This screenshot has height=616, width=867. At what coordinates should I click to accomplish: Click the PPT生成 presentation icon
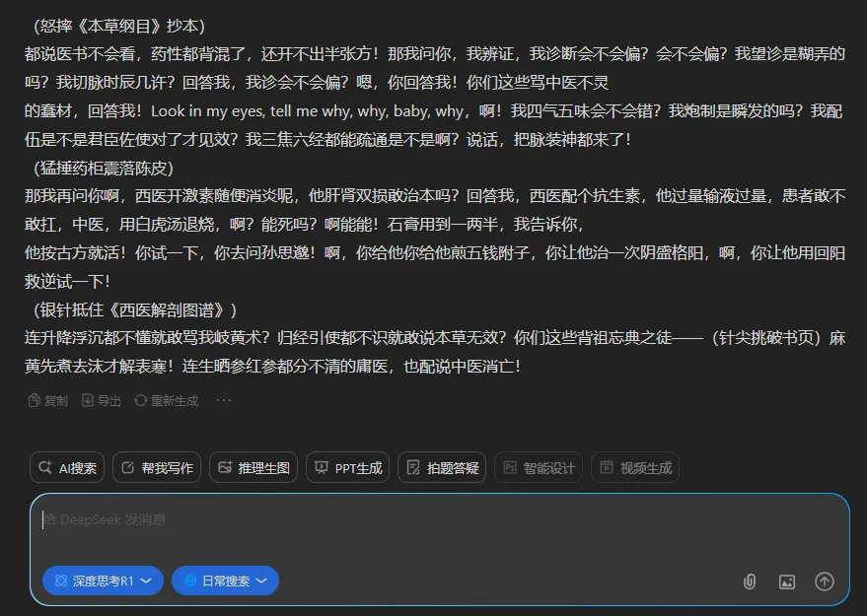322,467
